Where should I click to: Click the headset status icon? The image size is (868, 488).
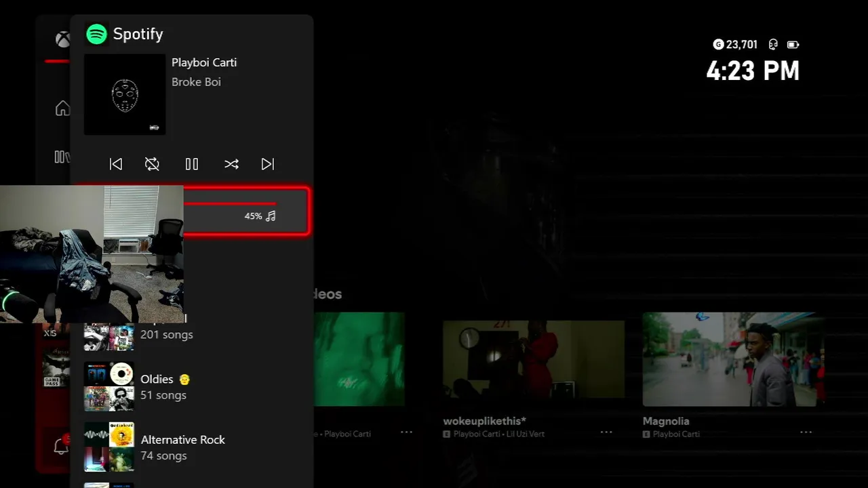coord(773,45)
